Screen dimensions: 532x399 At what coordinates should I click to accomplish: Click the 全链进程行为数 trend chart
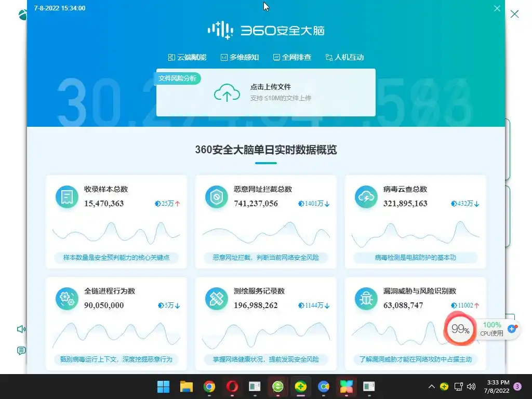pos(116,335)
